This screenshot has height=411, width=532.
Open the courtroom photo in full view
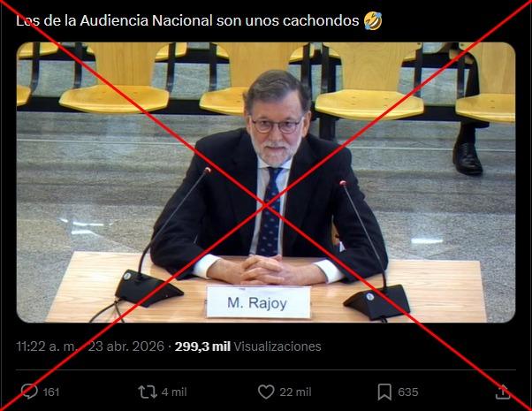coord(266,182)
